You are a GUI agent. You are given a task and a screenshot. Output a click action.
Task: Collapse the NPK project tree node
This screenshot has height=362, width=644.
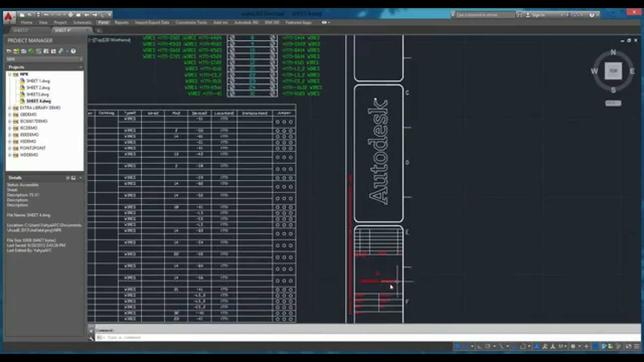10,74
